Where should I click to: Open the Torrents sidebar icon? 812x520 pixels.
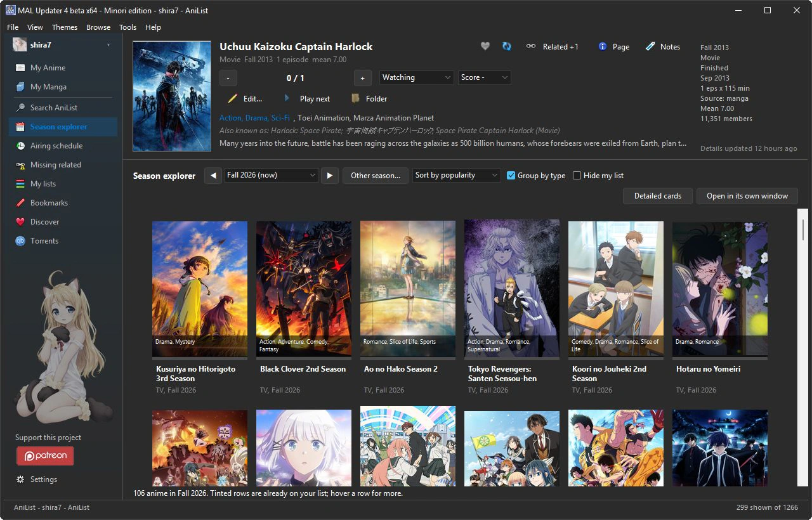click(x=20, y=241)
